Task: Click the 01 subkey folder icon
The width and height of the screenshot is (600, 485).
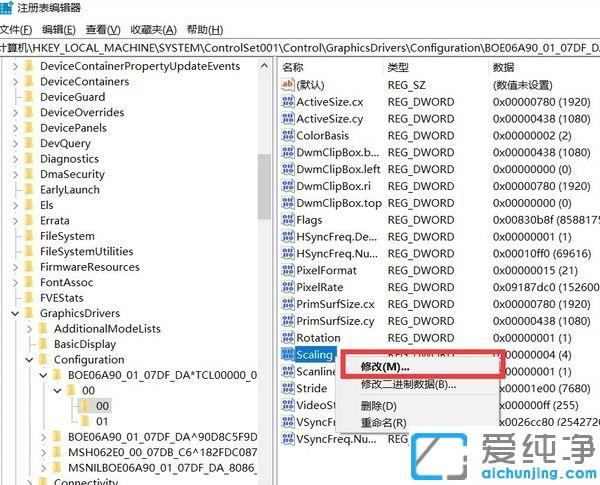Action: click(x=85, y=421)
